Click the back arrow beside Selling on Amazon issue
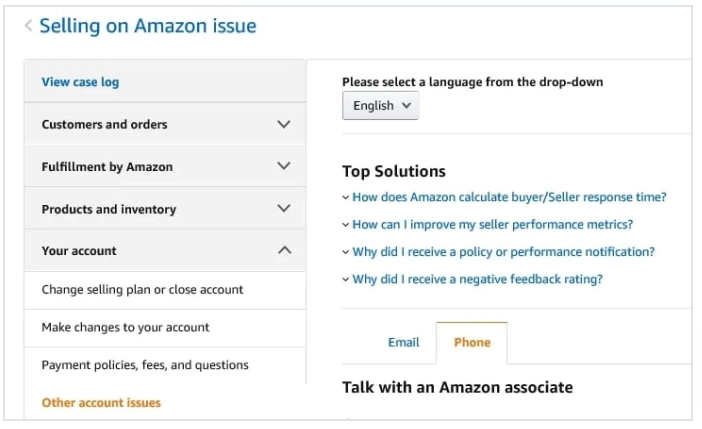The image size is (702, 429). pyautogui.click(x=29, y=26)
